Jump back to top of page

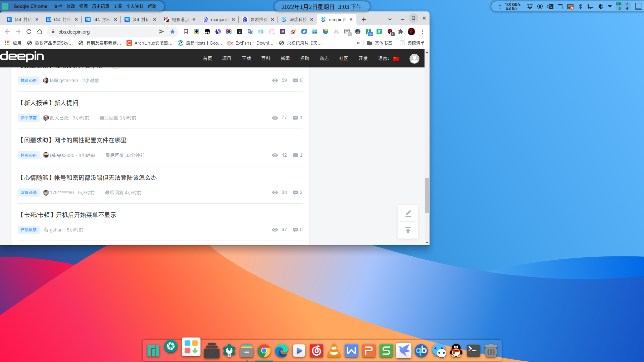point(408,230)
